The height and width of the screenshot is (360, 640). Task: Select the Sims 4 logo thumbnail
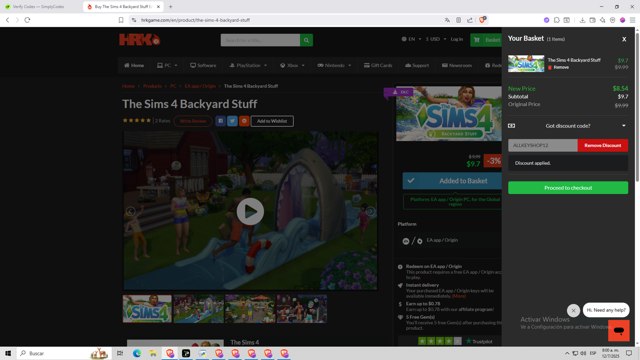[147, 309]
